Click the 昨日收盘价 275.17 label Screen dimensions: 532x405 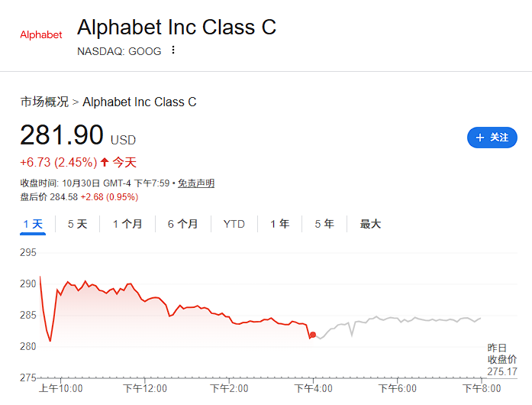(501, 359)
